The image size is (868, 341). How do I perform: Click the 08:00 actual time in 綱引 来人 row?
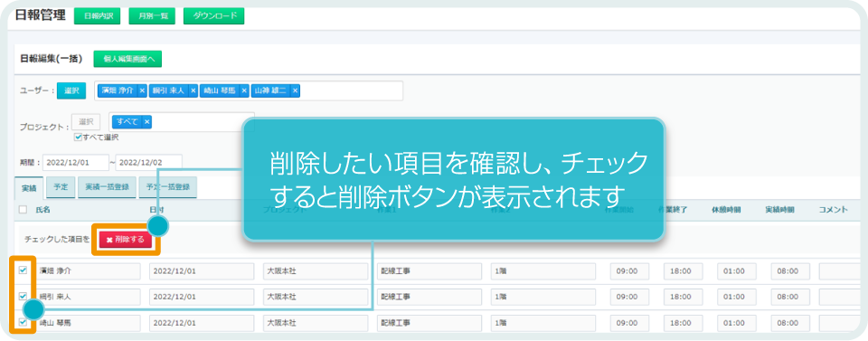(790, 297)
